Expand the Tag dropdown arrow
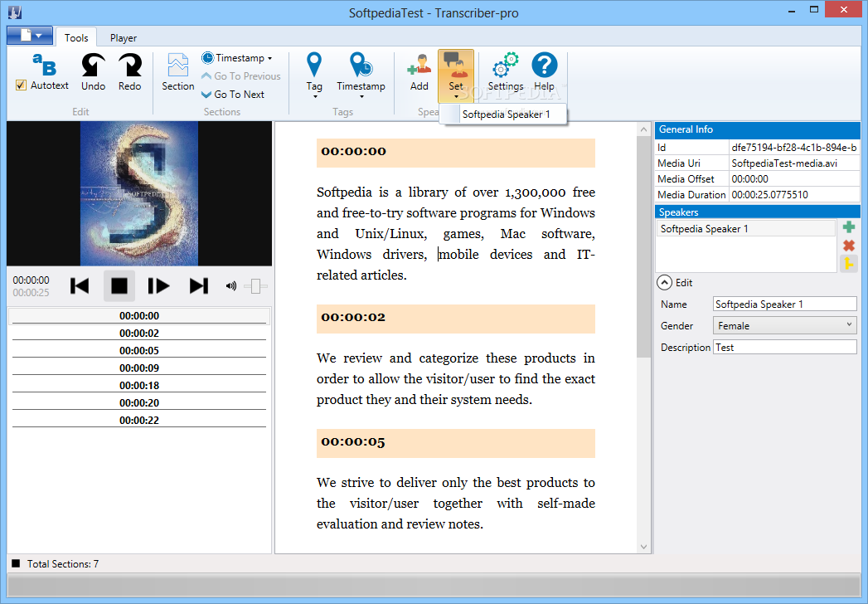Screen dimensions: 868x604 pos(315,97)
